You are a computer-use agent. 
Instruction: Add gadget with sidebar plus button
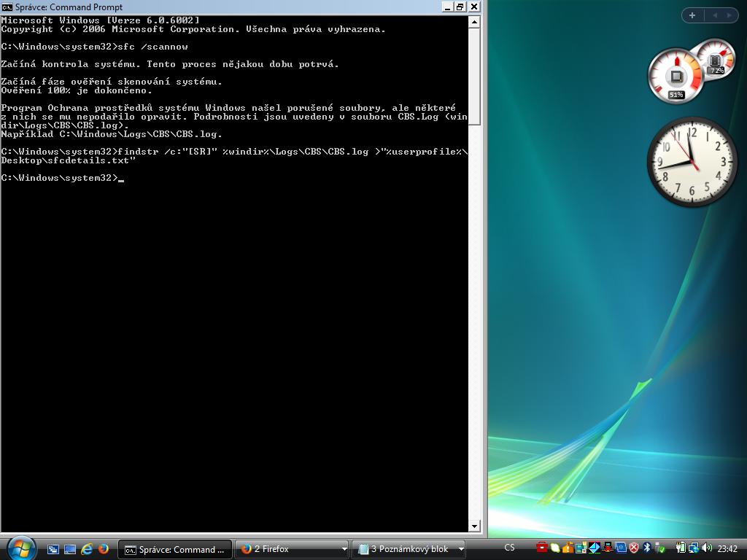692,15
